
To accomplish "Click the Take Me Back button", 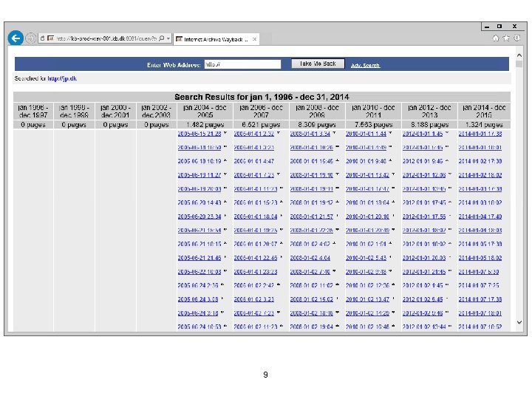I will coord(318,64).
